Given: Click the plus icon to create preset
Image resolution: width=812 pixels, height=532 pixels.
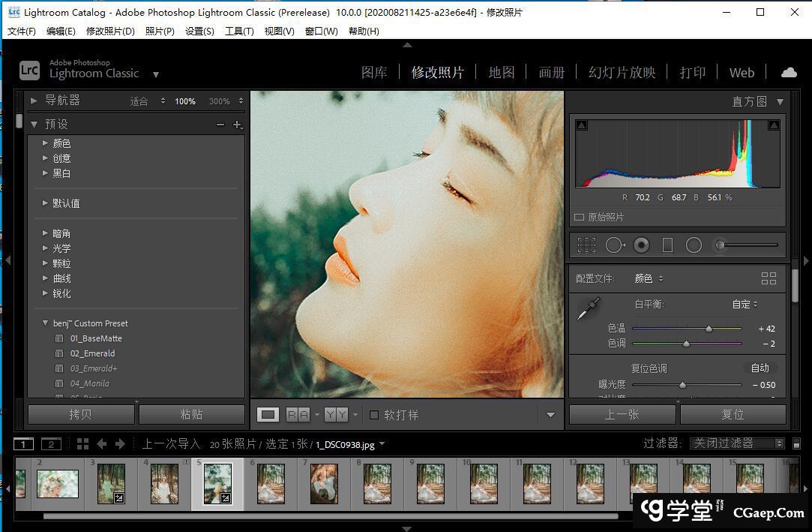Looking at the screenshot, I should click(x=237, y=125).
